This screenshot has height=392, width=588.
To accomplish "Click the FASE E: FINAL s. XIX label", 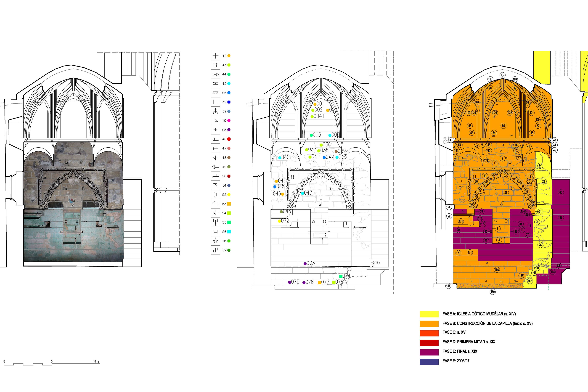I will (x=460, y=351).
